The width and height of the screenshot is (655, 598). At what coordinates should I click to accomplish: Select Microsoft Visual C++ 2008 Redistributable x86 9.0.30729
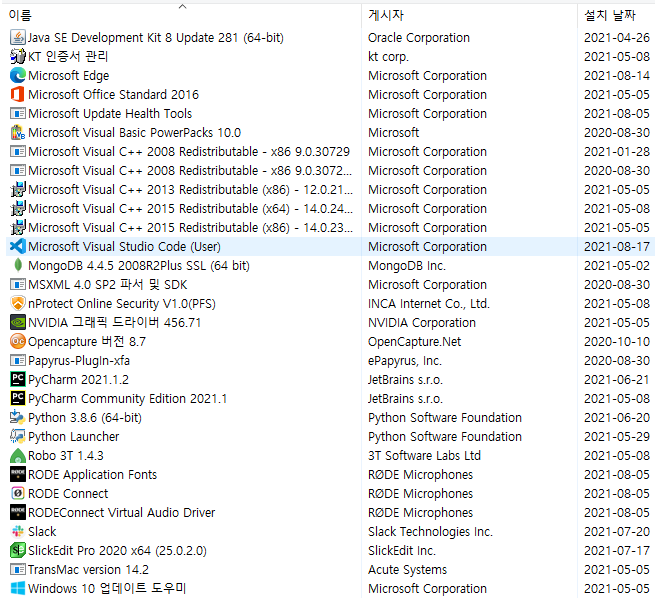click(x=189, y=152)
